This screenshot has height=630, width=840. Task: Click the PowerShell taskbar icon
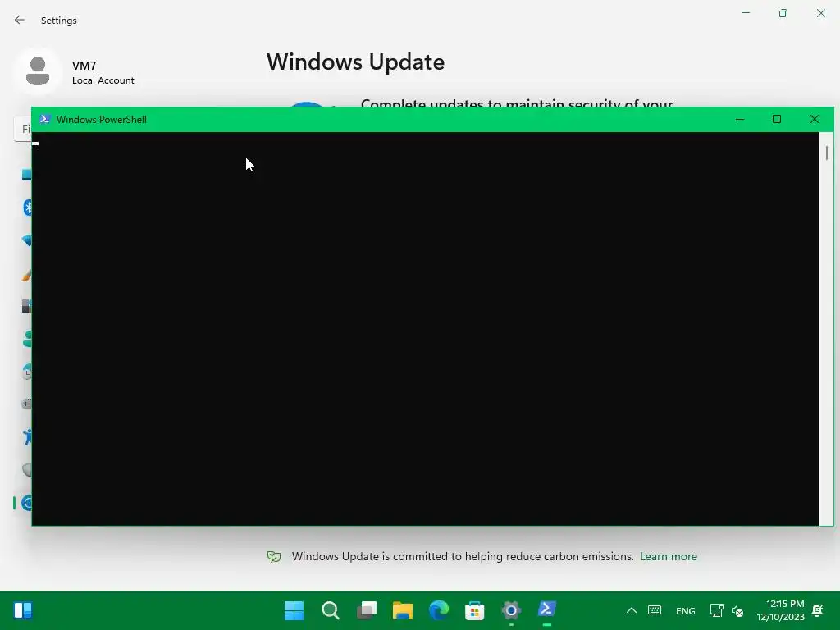coord(547,609)
